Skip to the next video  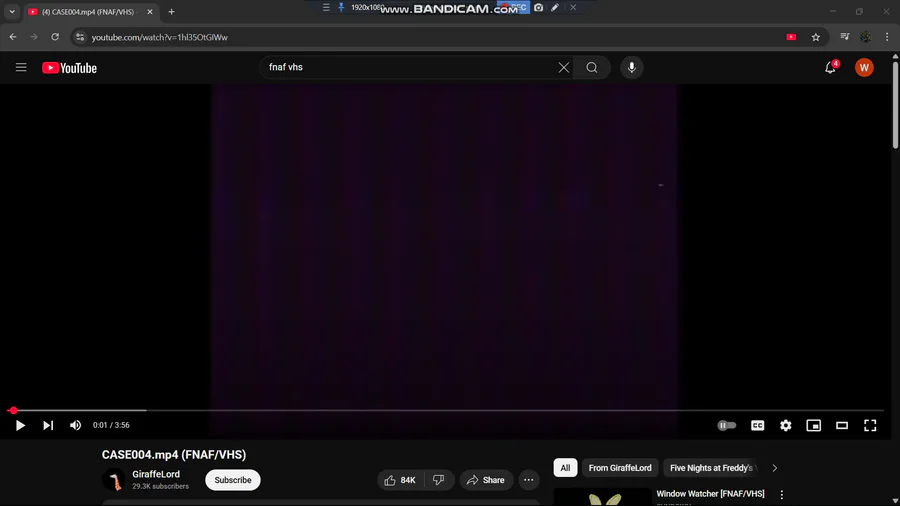[48, 425]
